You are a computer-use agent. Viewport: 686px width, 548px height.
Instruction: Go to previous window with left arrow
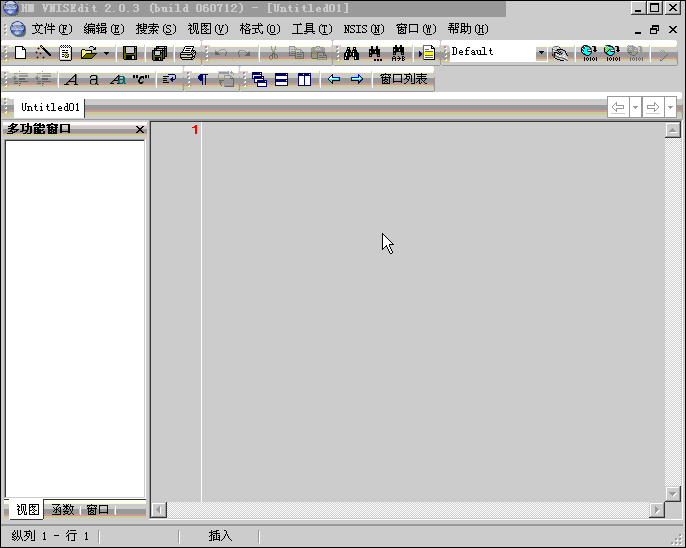pyautogui.click(x=334, y=79)
